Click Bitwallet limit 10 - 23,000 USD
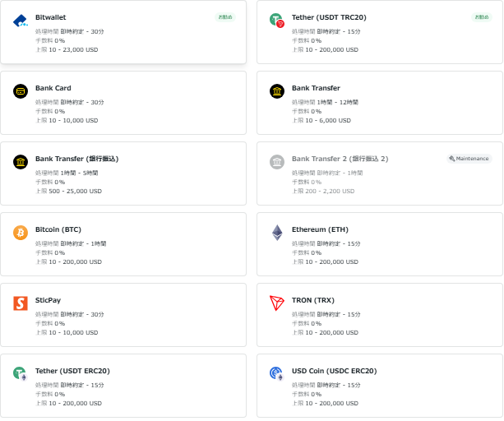The height and width of the screenshot is (421, 504). (x=67, y=50)
